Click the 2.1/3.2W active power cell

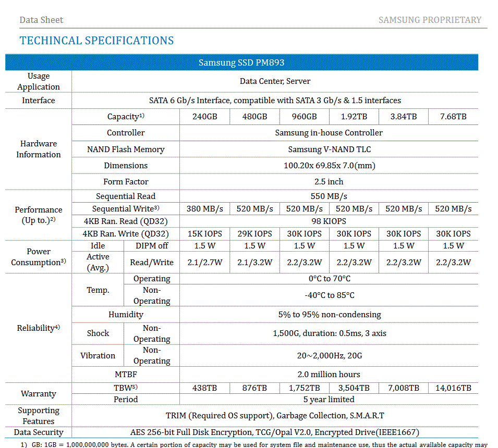coord(254,263)
